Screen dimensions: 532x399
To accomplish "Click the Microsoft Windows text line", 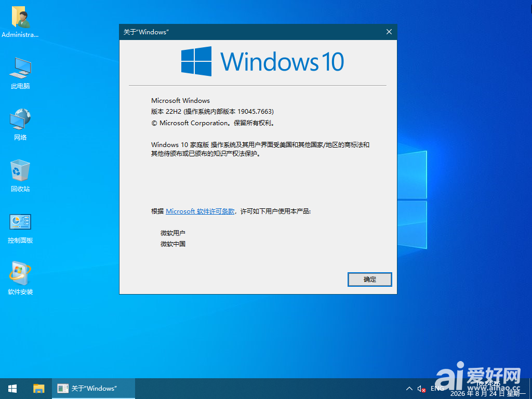I will (x=180, y=100).
